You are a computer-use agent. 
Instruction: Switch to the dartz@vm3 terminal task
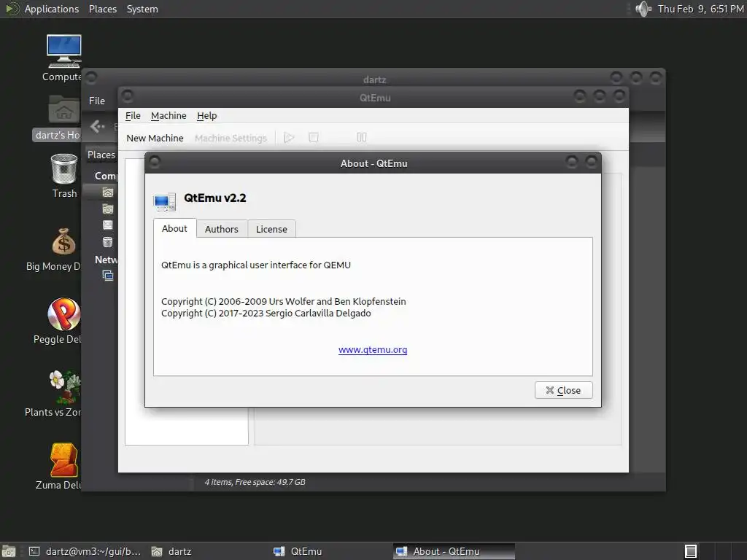85,551
